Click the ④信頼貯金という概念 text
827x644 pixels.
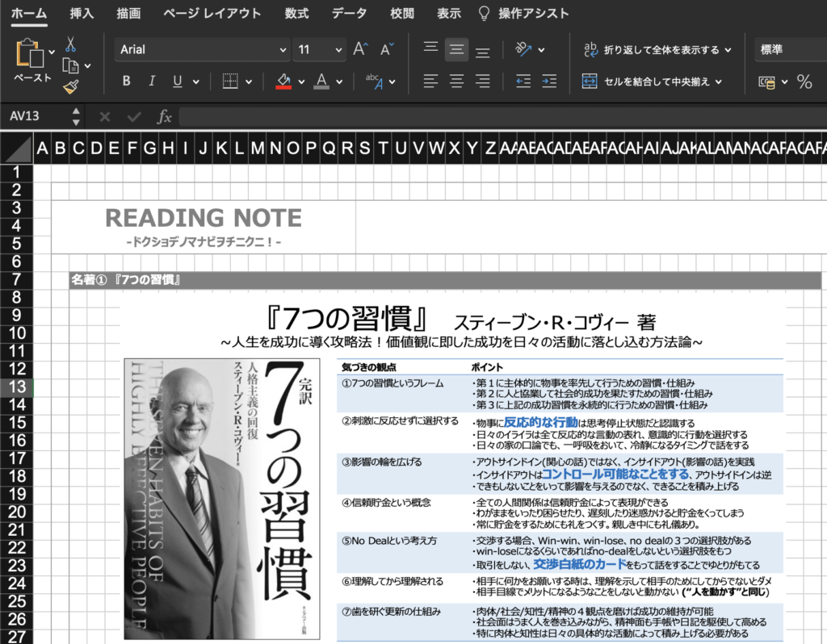tap(386, 503)
